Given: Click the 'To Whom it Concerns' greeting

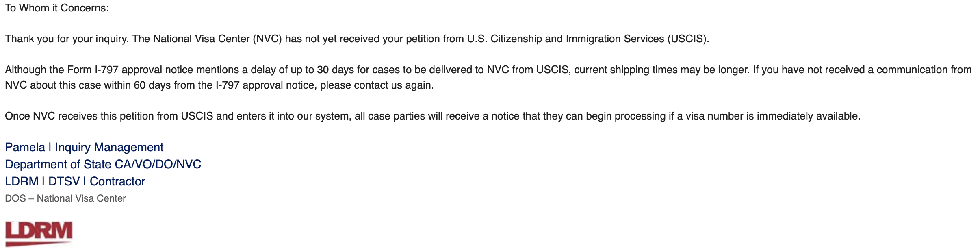Looking at the screenshot, I should click(x=56, y=8).
